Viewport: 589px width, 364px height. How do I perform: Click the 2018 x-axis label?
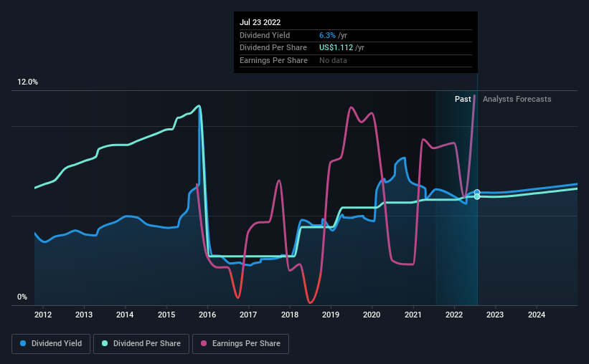click(290, 315)
